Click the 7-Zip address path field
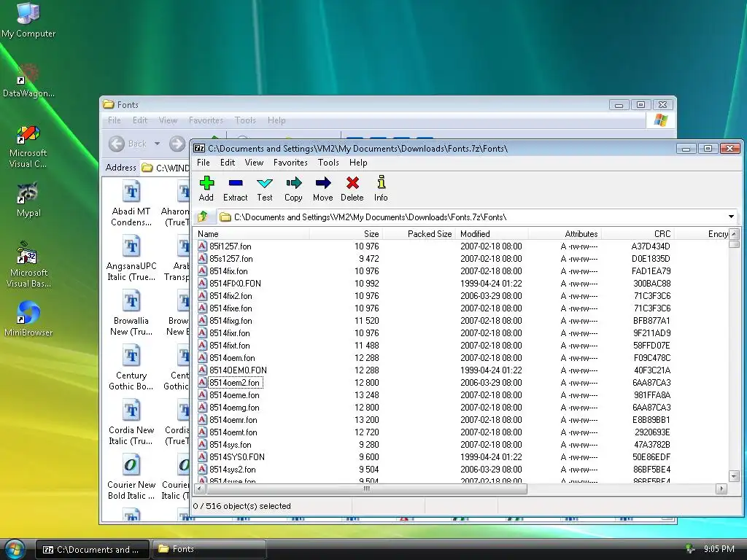The width and height of the screenshot is (747, 560). coord(476,217)
